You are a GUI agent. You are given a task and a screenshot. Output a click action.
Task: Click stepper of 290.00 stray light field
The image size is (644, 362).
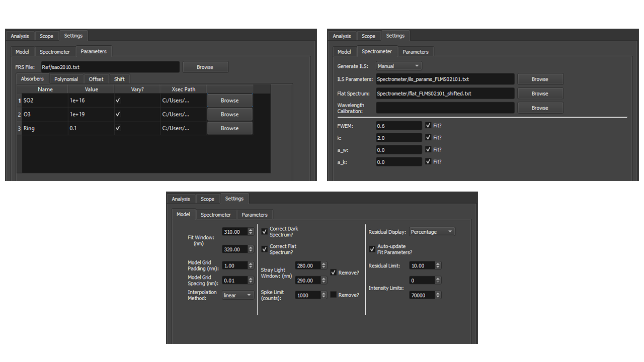click(x=324, y=281)
